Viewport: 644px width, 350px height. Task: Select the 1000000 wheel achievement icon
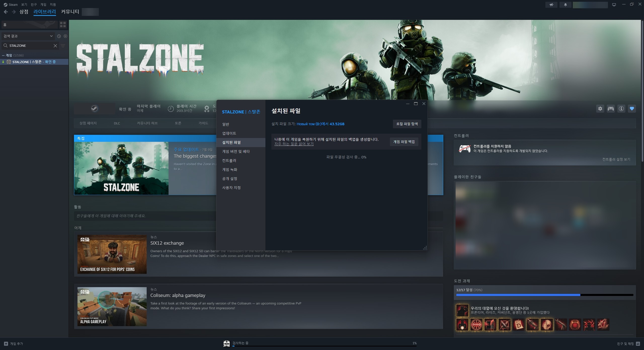(x=476, y=325)
